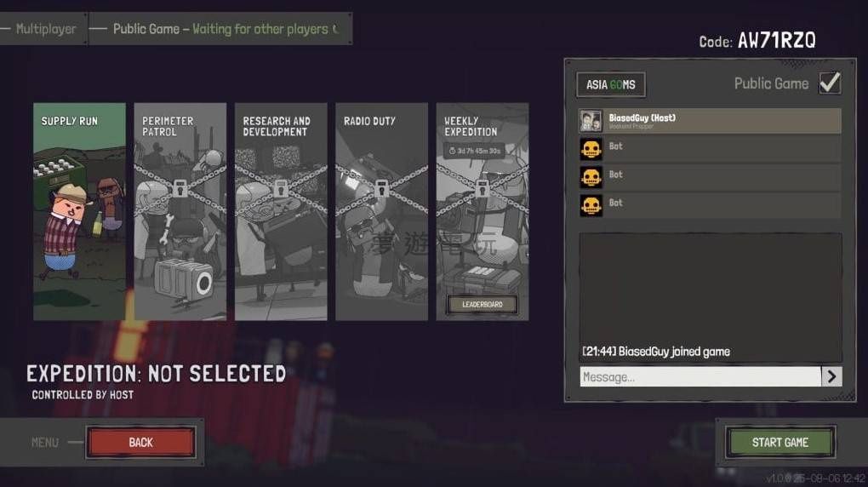Open the ASIA GOMS region selector
868x487 pixels.
point(611,85)
